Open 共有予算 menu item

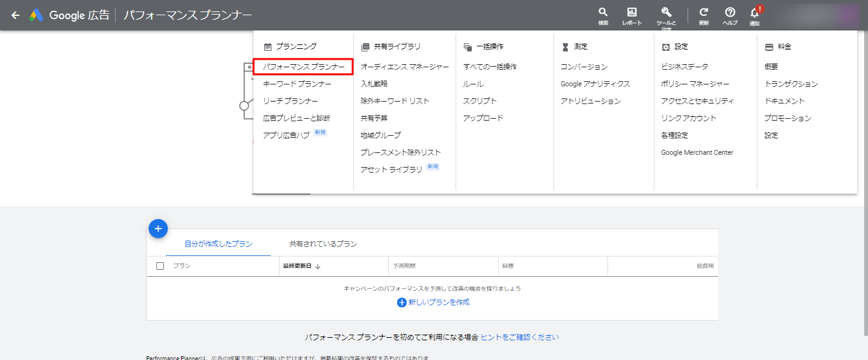click(x=374, y=118)
